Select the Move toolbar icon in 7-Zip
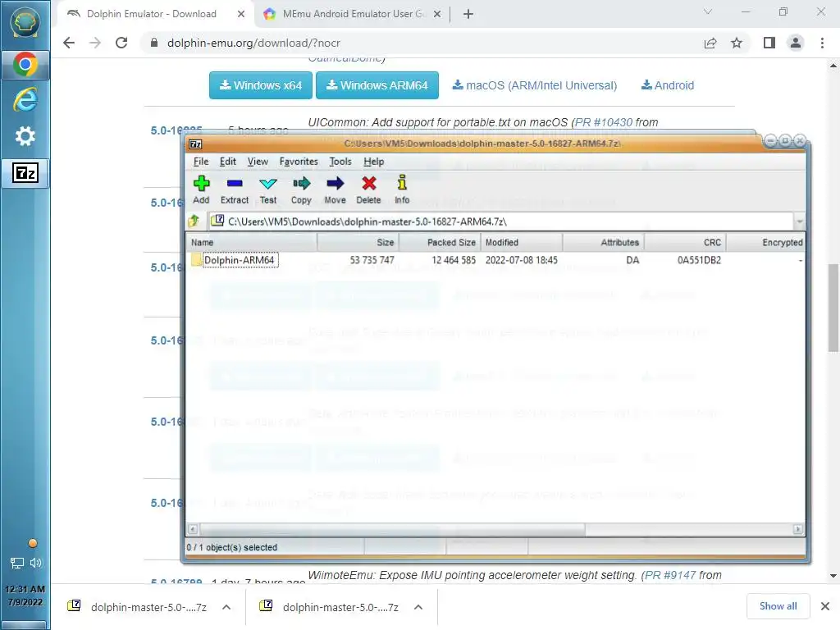Screen dimensions: 840x630 [335, 189]
